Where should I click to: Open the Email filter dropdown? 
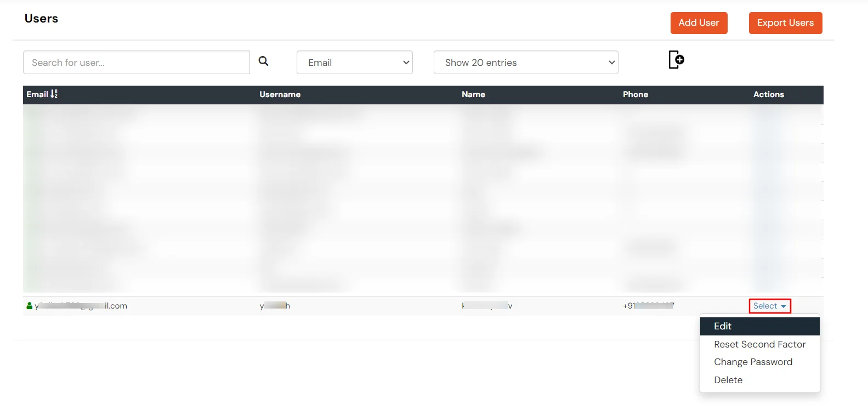[x=355, y=63]
